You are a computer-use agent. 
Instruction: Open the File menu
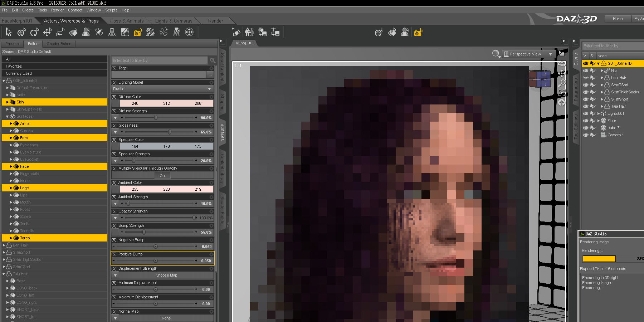(5, 10)
